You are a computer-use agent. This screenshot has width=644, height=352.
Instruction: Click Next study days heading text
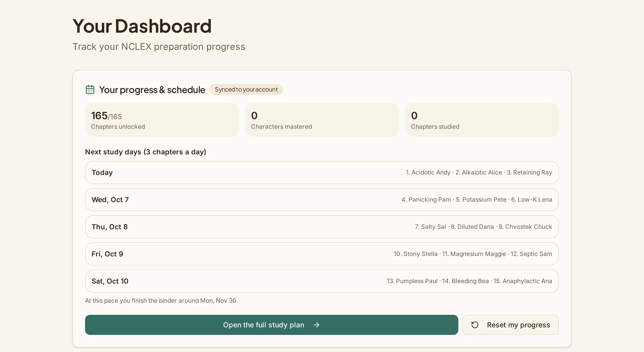[146, 152]
